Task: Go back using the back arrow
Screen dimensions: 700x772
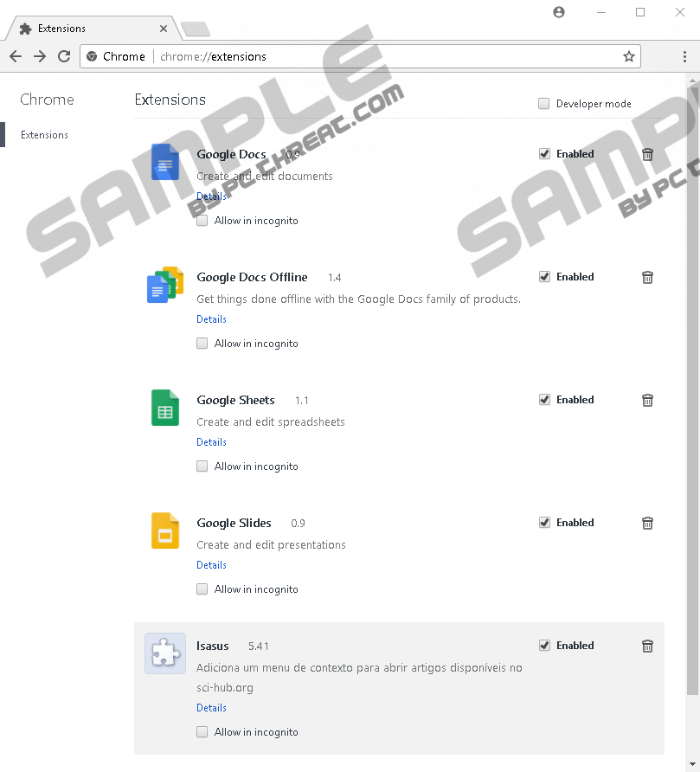Action: click(16, 56)
